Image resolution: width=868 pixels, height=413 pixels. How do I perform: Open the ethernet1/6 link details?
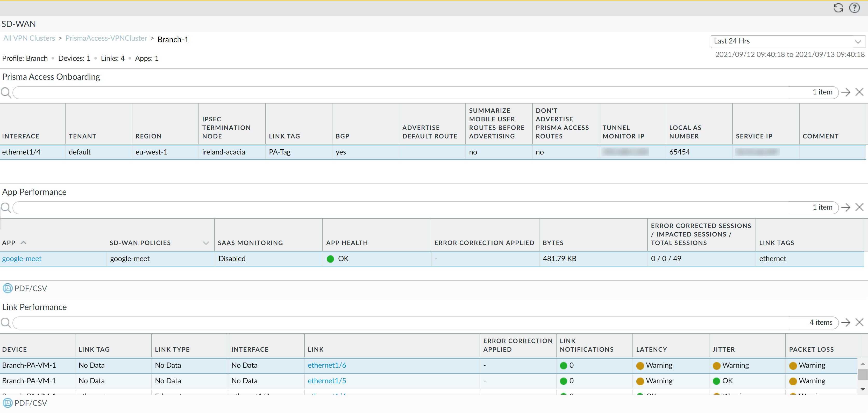[326, 365]
